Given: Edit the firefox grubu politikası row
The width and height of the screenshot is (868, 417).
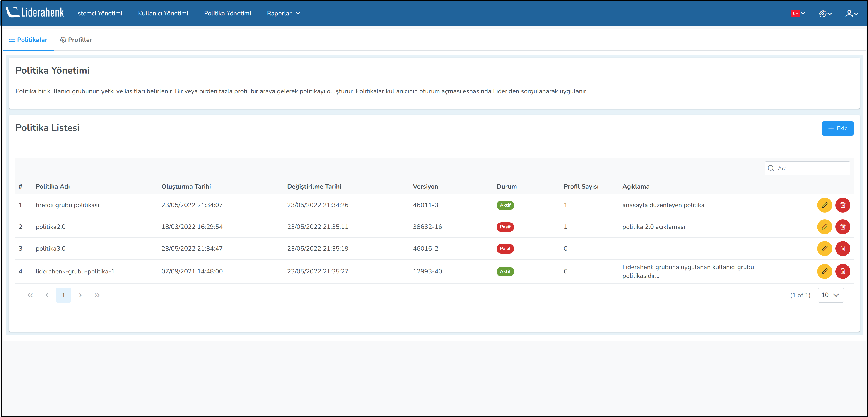Looking at the screenshot, I should tap(824, 205).
